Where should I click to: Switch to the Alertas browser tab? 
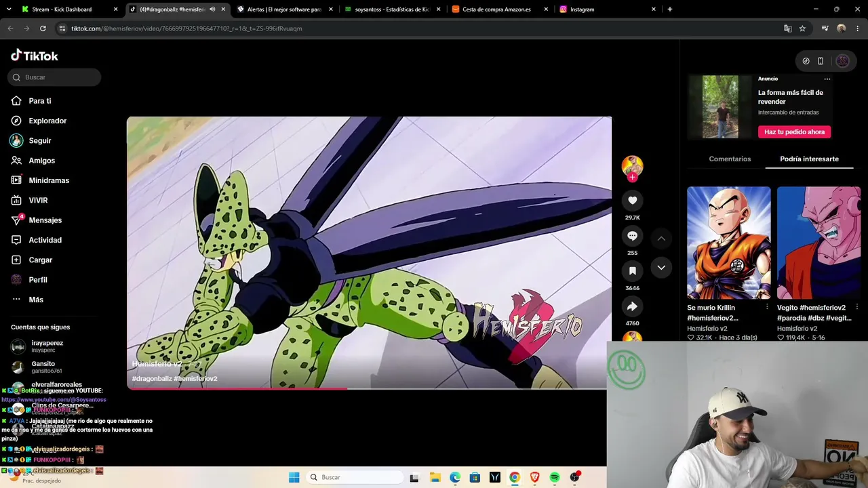(285, 9)
